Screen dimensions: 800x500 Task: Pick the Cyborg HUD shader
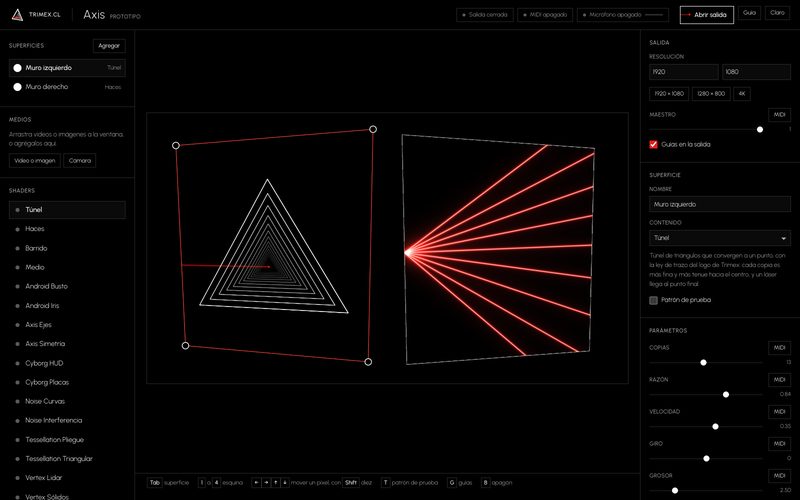click(67, 363)
